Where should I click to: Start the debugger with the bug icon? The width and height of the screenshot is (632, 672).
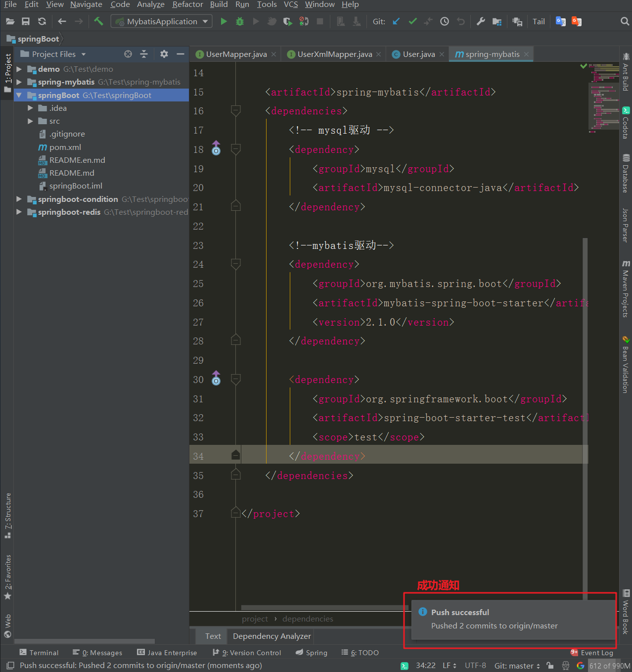click(239, 21)
